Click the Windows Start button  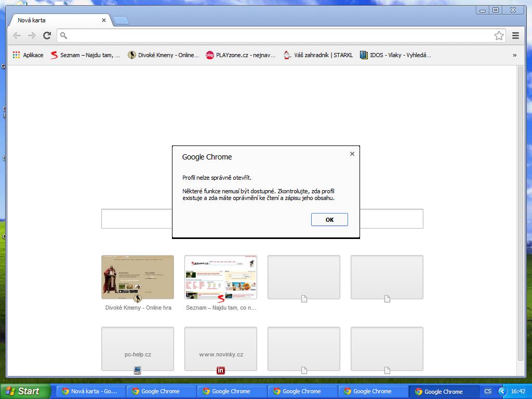coord(25,391)
